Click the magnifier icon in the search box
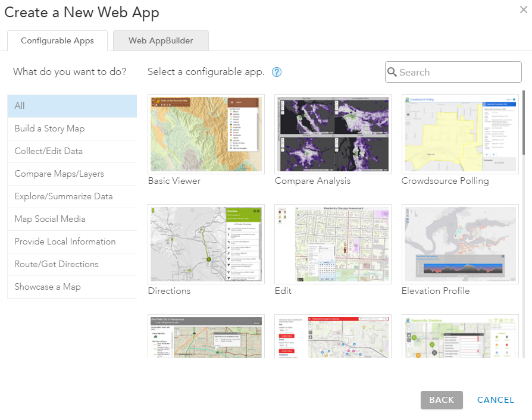This screenshot has width=532, height=420. coord(392,72)
